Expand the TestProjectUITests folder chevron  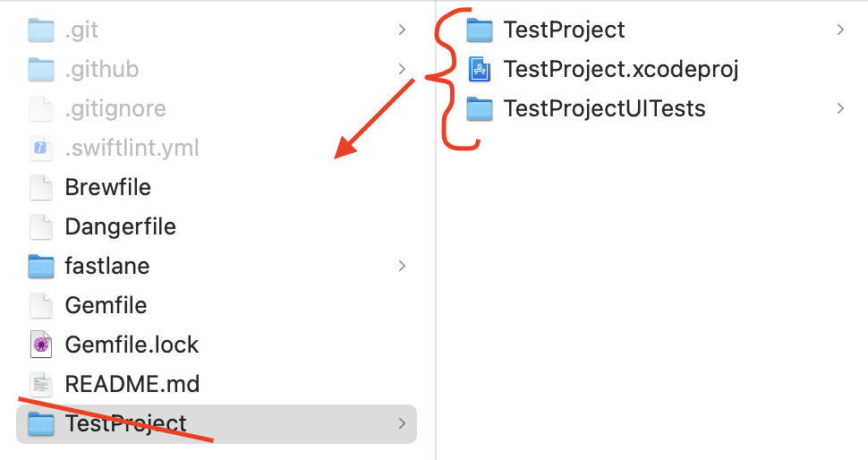point(840,109)
